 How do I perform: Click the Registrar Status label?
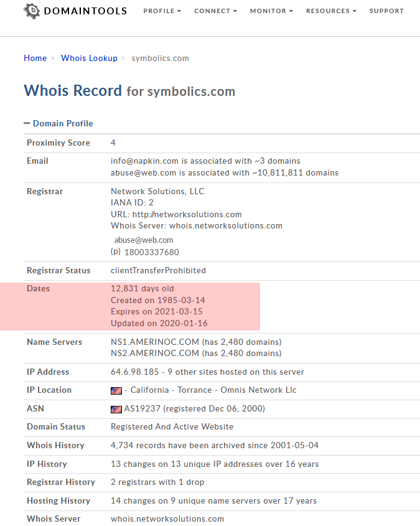[58, 270]
